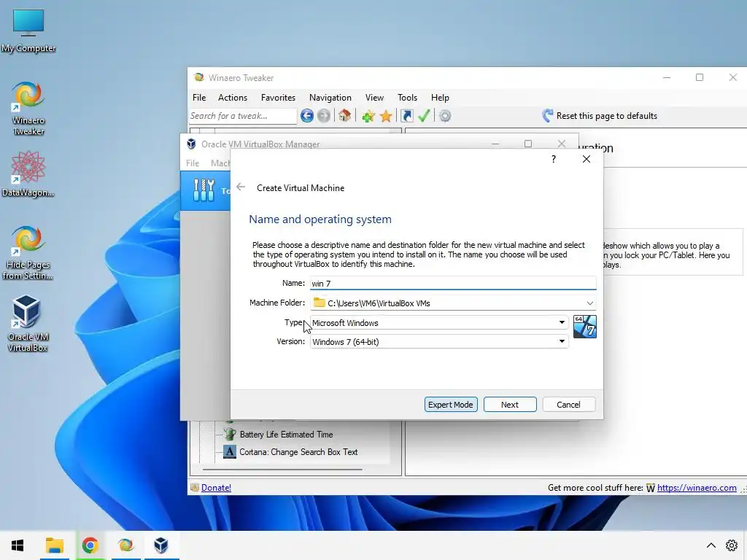This screenshot has height=560, width=747.
Task: Show hidden system tray icons
Action: click(x=711, y=545)
